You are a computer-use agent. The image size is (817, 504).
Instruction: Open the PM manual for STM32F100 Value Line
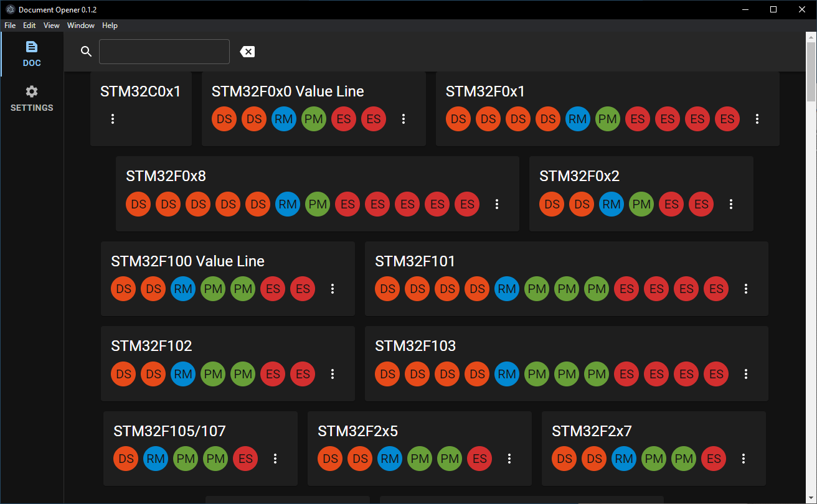click(x=213, y=289)
